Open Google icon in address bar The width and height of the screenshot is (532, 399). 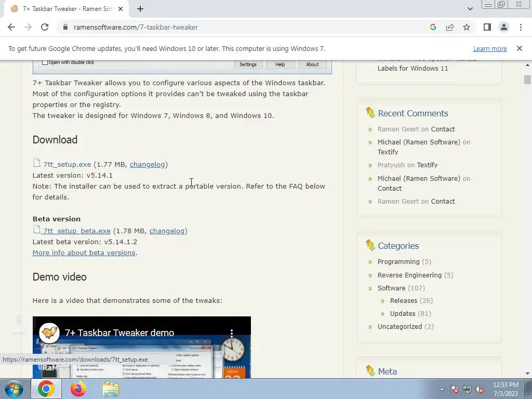433,27
